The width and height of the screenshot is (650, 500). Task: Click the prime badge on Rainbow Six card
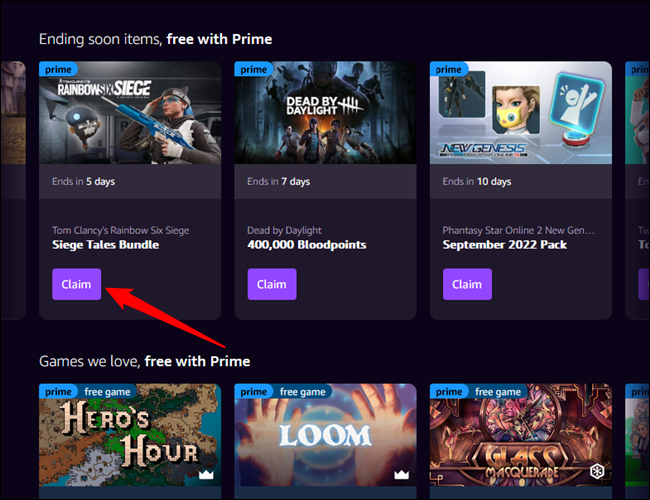tap(58, 69)
